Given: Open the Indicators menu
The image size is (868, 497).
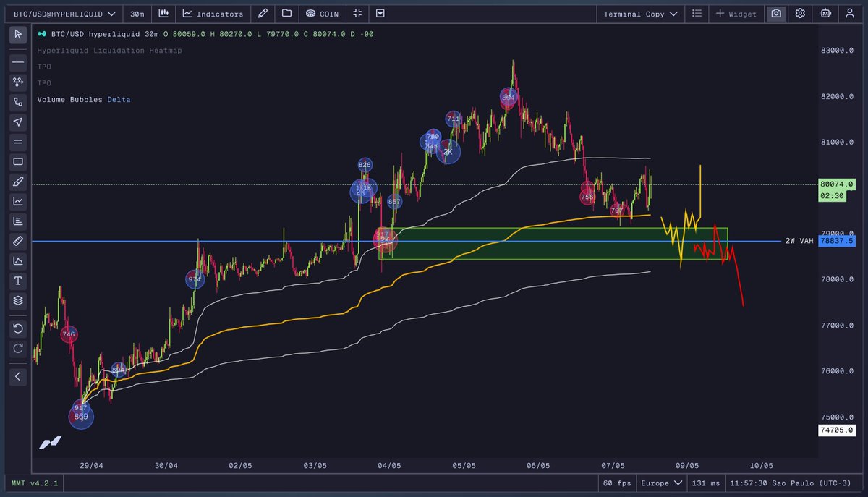Looking at the screenshot, I should coord(213,14).
